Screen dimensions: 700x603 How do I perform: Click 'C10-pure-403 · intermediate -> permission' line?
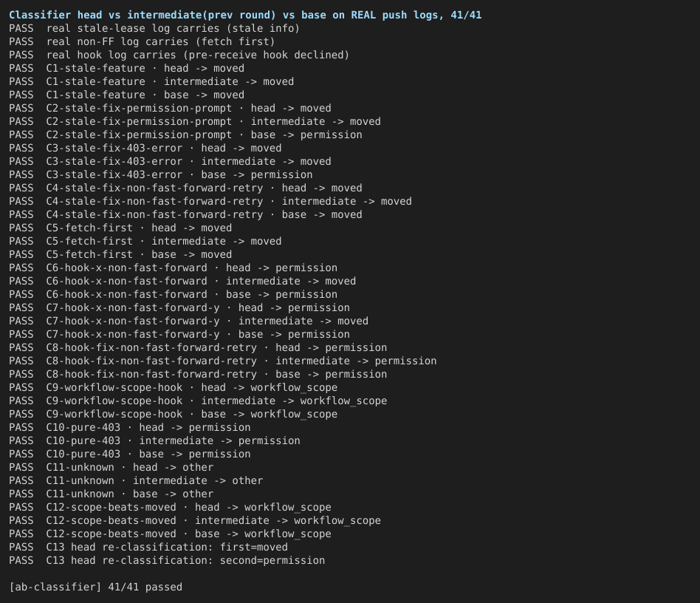click(x=154, y=441)
